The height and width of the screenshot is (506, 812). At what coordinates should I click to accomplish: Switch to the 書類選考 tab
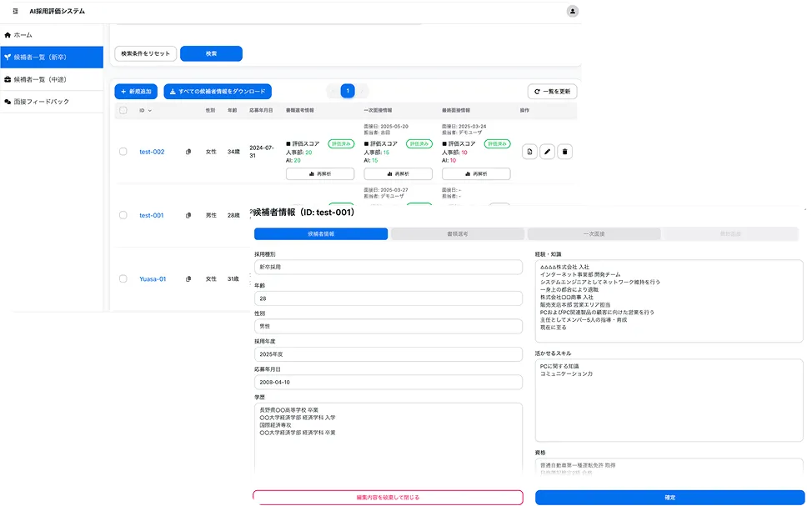(x=458, y=234)
